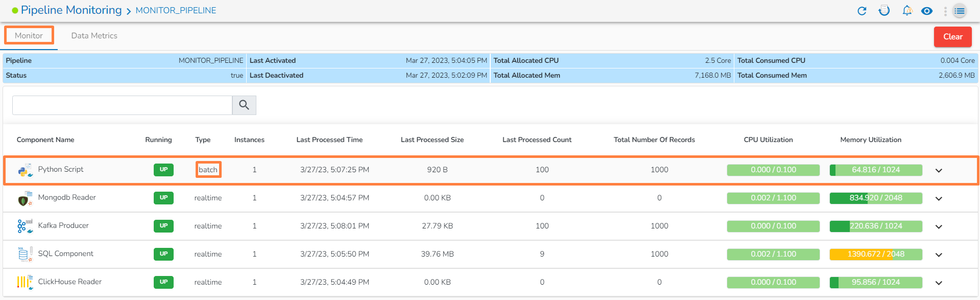980x300 pixels.
Task: Click the ClickHouse Reader component icon
Action: (x=25, y=282)
